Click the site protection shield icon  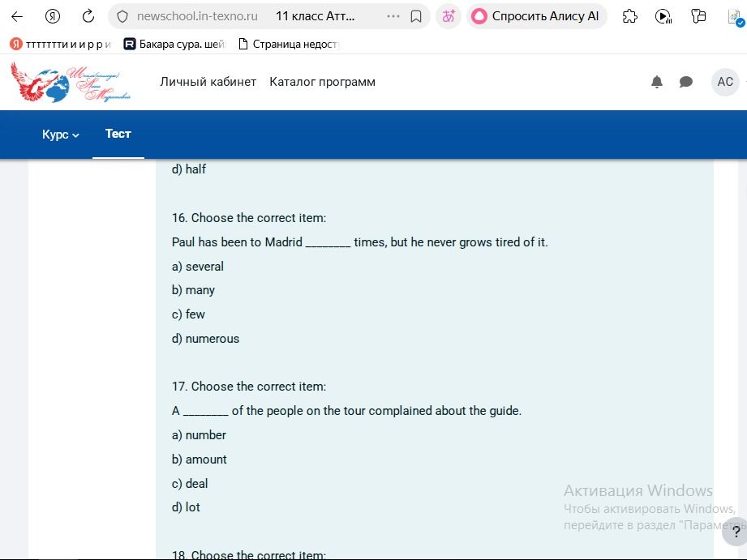122,17
